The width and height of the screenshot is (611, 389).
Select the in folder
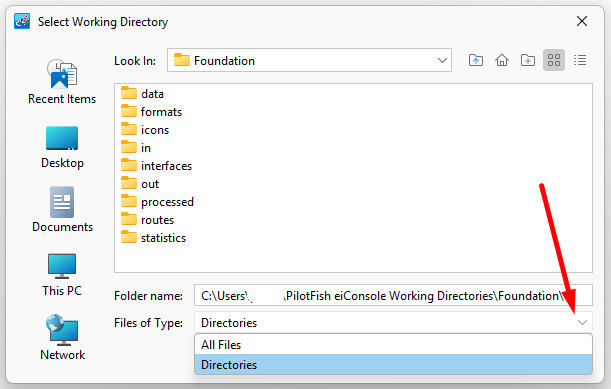[136, 148]
